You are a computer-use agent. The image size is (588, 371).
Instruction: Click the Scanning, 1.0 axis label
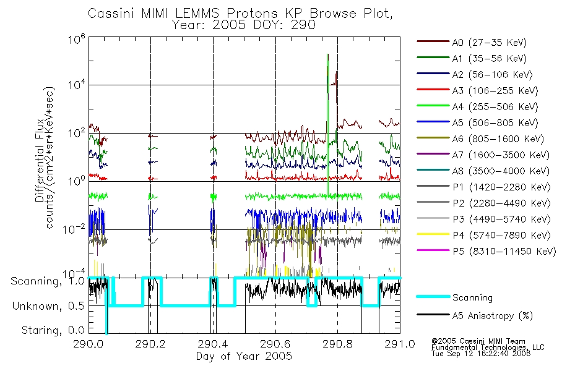[x=48, y=281]
